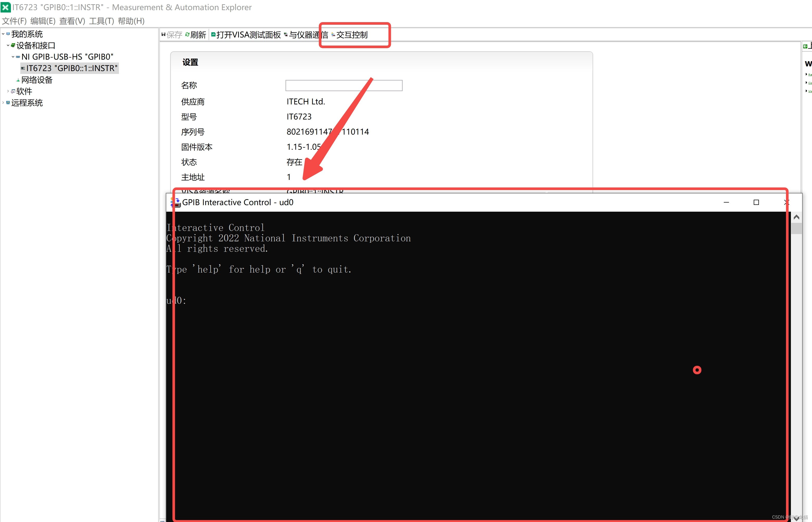Close the GPIB Interactive Control window

[786, 202]
